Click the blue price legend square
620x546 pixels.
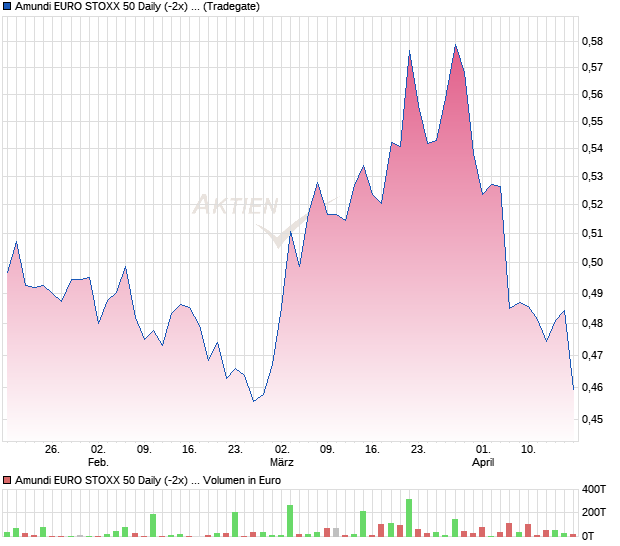tap(7, 7)
